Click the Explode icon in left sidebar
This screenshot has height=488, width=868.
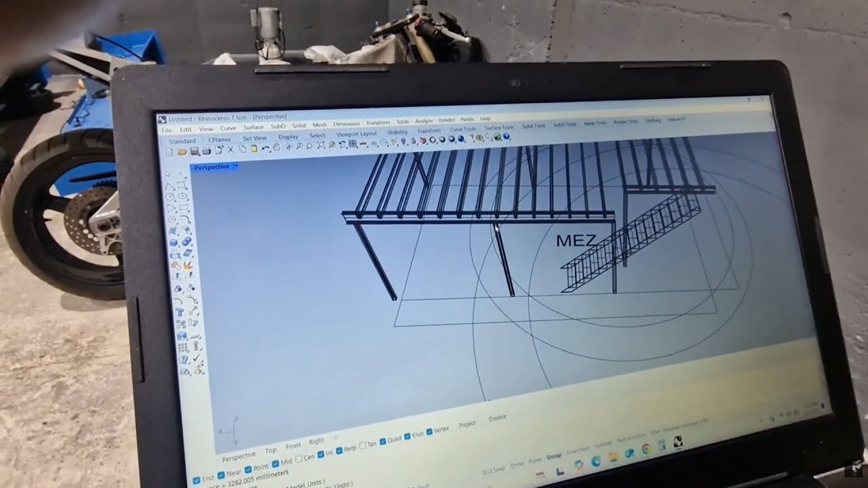187,266
